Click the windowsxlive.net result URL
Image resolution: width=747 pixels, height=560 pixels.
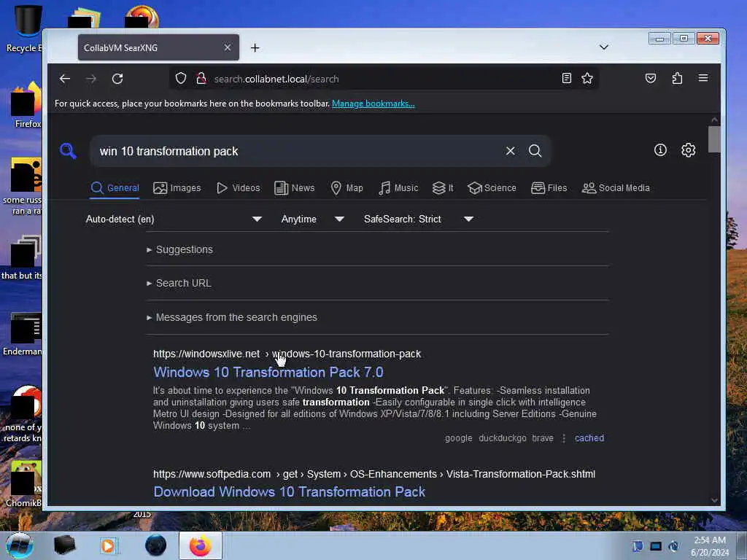(287, 354)
